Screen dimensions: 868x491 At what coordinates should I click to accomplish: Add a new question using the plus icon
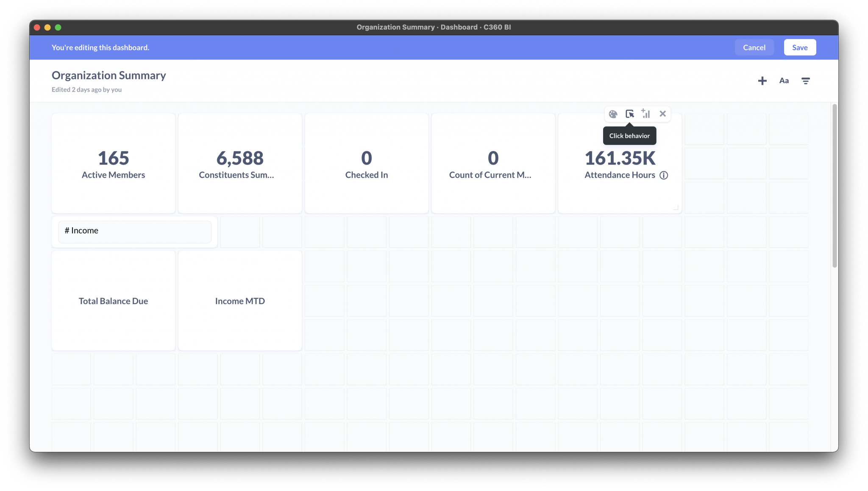762,81
